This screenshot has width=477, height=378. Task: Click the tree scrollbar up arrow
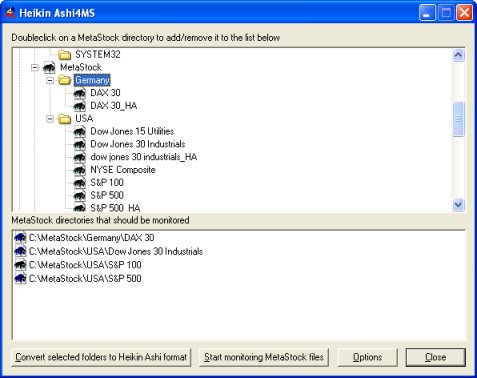458,55
